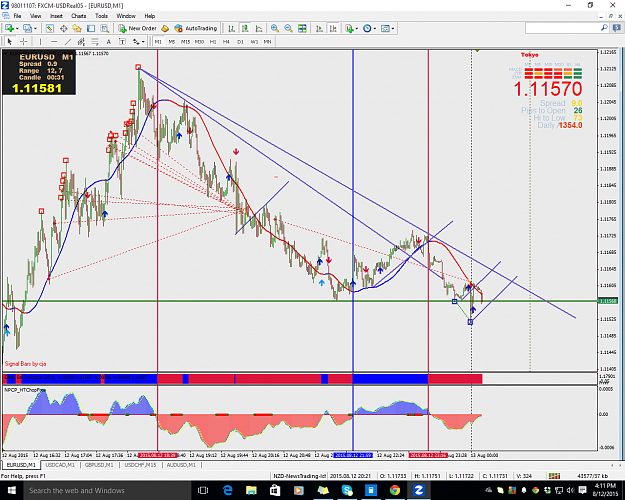625x500 pixels.
Task: Select the Fibonacci retracement tool
Action: click(95, 41)
